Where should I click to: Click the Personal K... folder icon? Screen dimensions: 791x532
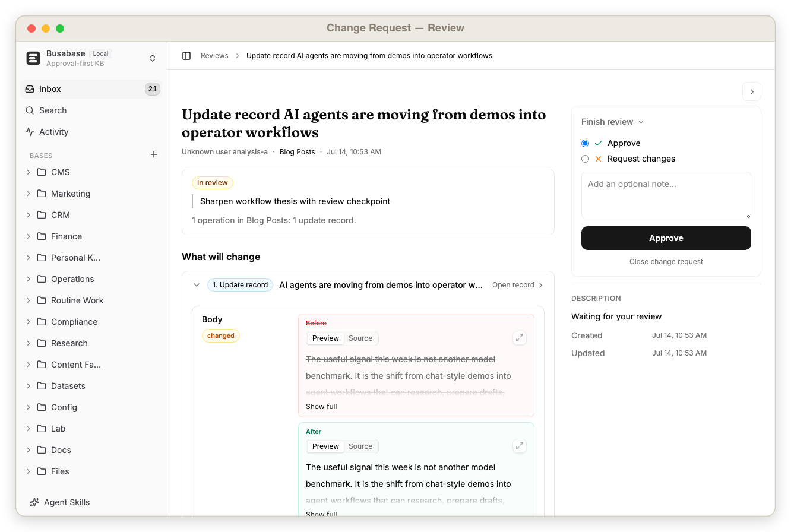tap(42, 258)
